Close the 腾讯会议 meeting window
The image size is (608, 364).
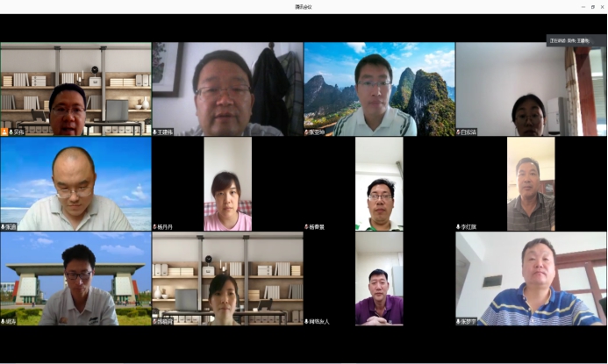(x=601, y=6)
